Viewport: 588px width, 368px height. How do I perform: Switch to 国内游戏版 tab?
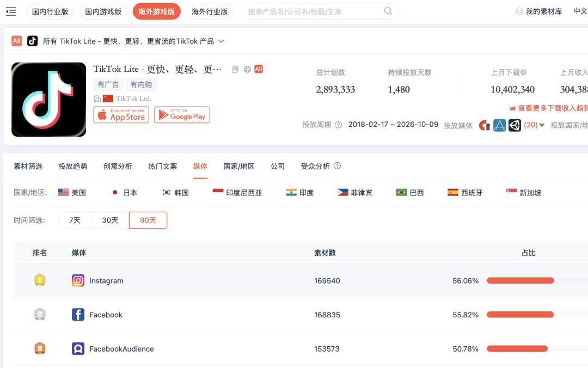(103, 11)
